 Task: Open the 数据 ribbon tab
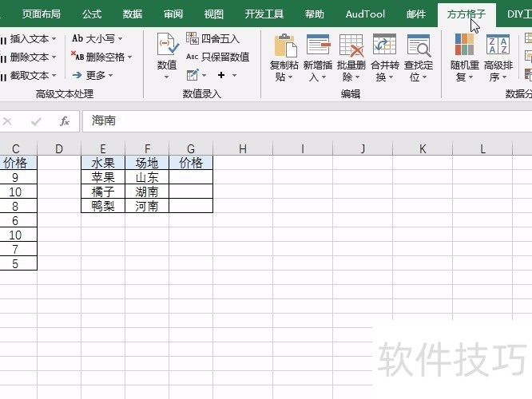[x=133, y=14]
